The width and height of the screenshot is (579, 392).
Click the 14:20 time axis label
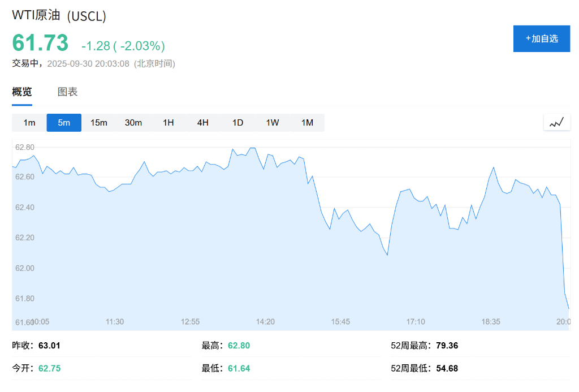pyautogui.click(x=265, y=322)
